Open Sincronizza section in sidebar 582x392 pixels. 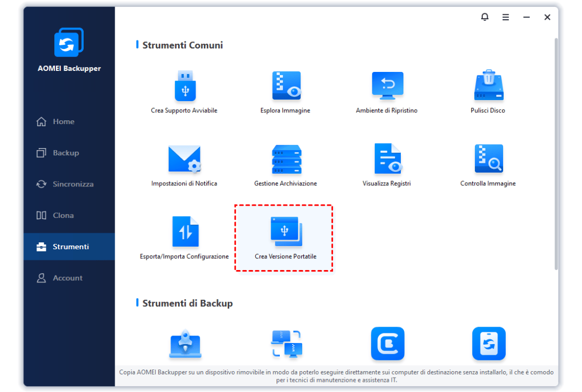click(x=69, y=184)
